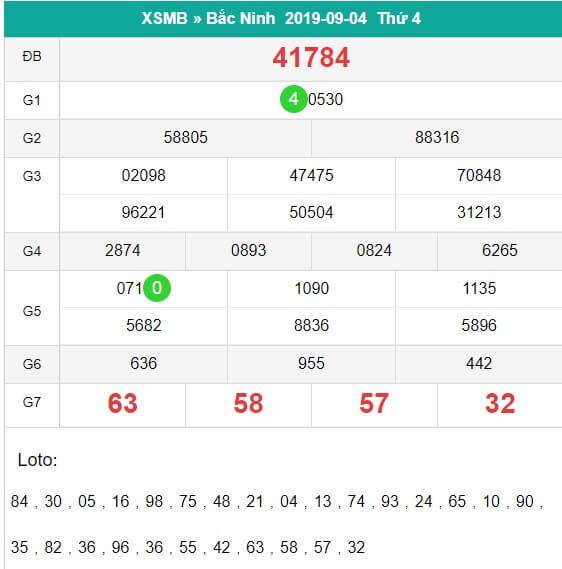Click the G4 number 0893
Screen dimensions: 562x569
249,250
